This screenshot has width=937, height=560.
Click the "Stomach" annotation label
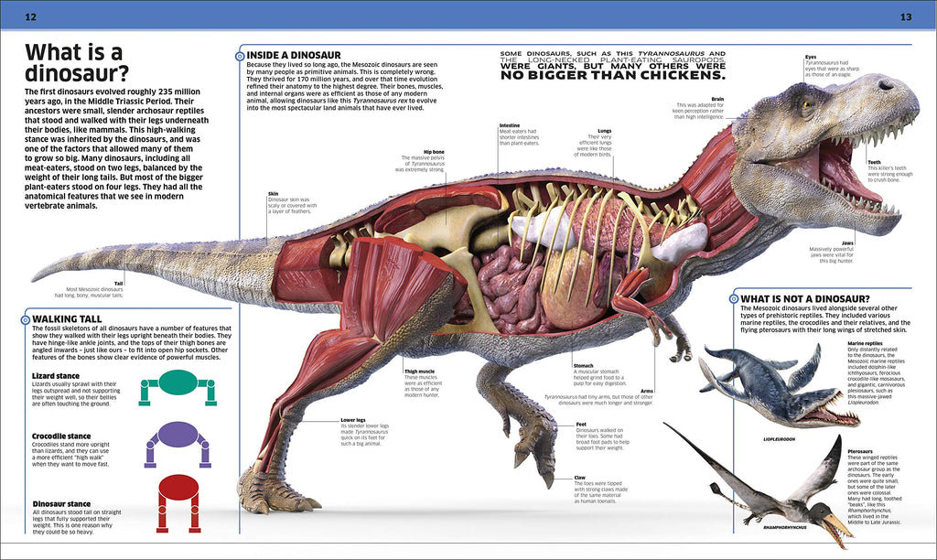pos(584,365)
